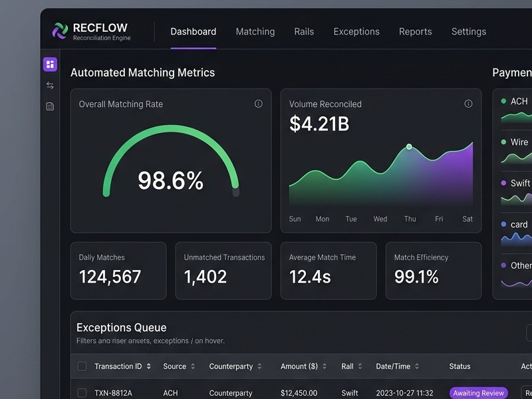This screenshot has height=399, width=532.
Task: Click info icon on Overall Matching Rate
Action: [x=258, y=104]
